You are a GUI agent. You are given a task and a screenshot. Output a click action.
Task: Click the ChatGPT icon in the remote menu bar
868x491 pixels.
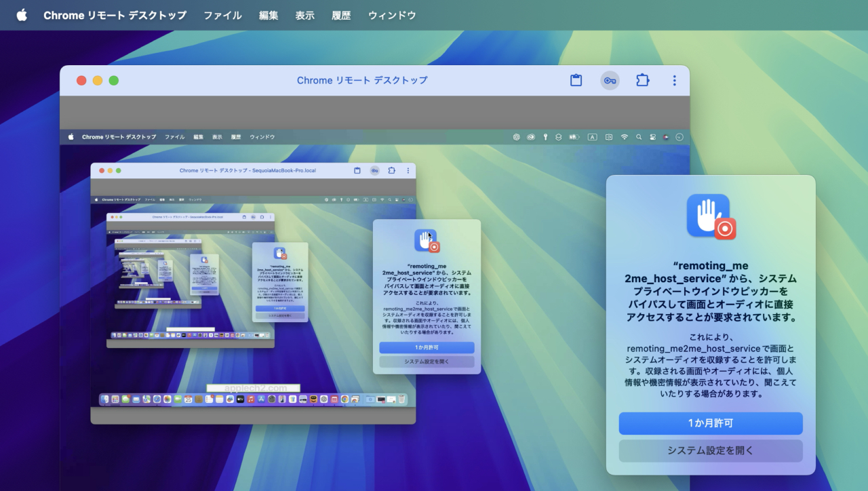[x=516, y=137]
